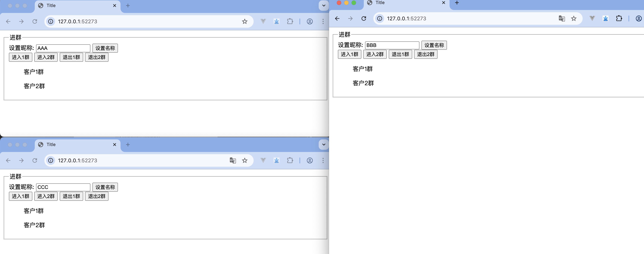The height and width of the screenshot is (254, 644).
Task: Open new tab in BBB window
Action: click(457, 3)
